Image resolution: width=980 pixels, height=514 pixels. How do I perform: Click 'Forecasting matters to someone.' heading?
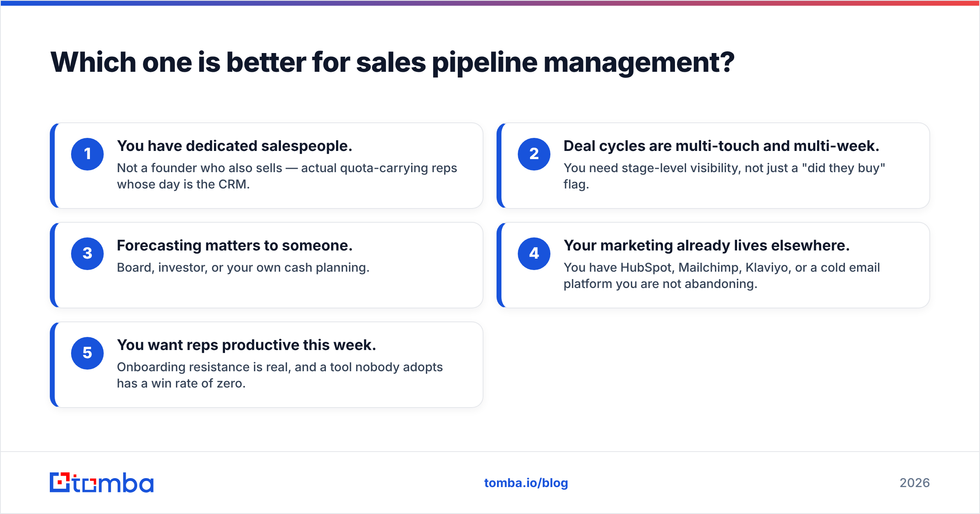[x=234, y=246]
